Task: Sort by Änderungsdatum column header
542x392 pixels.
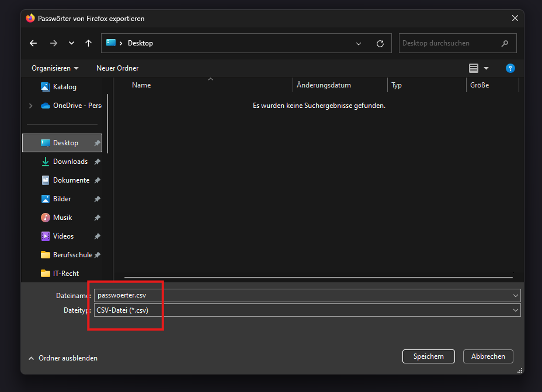Action: tap(324, 85)
